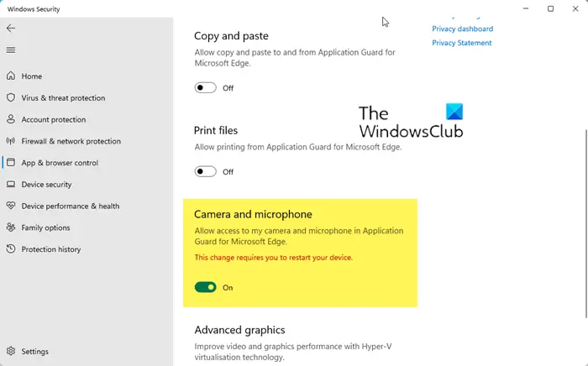
Task: Click the back arrow icon
Action: click(11, 28)
